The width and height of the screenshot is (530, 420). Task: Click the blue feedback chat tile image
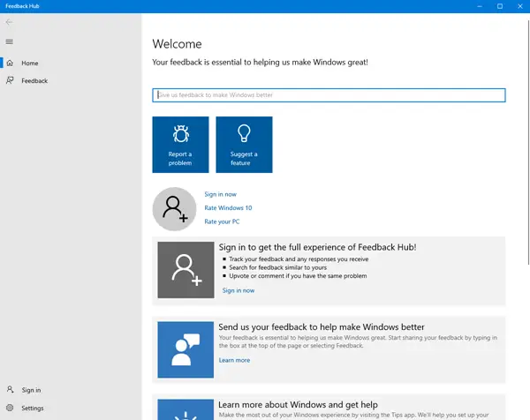click(185, 349)
